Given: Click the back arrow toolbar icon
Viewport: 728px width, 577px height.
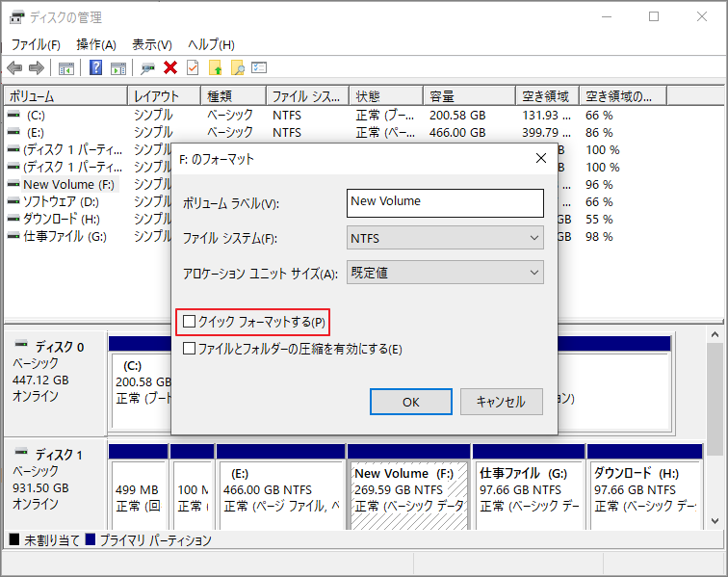Looking at the screenshot, I should [14, 67].
